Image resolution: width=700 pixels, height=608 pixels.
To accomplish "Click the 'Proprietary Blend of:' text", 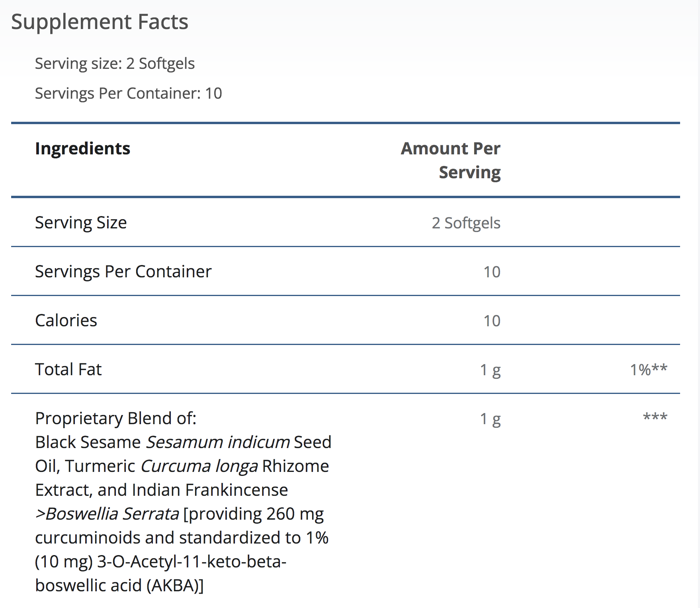I will click(x=115, y=419).
